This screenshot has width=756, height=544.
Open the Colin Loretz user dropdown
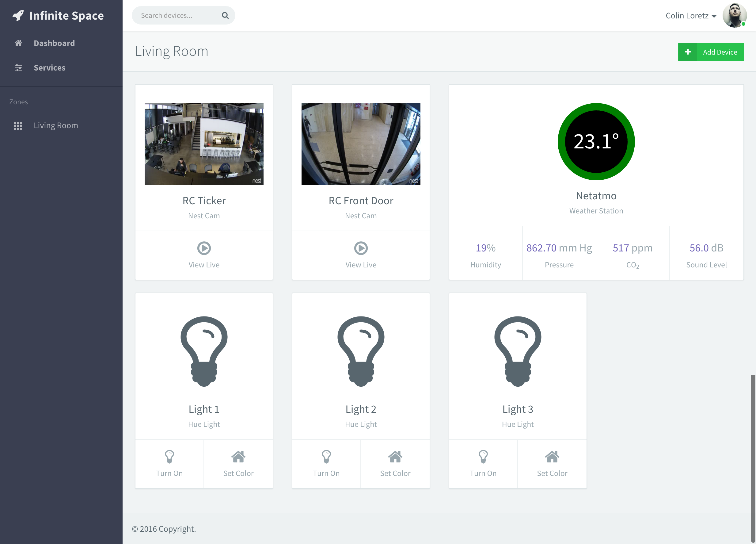691,16
